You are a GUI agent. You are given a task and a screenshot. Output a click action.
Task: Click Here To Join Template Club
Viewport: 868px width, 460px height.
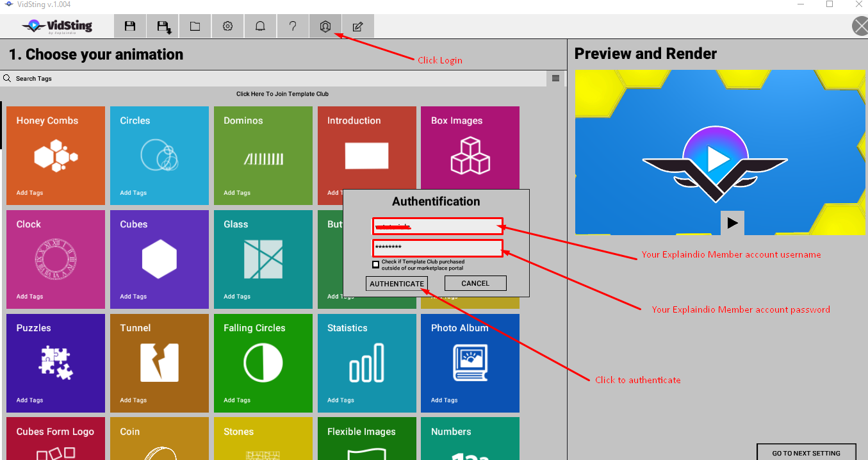(x=283, y=94)
